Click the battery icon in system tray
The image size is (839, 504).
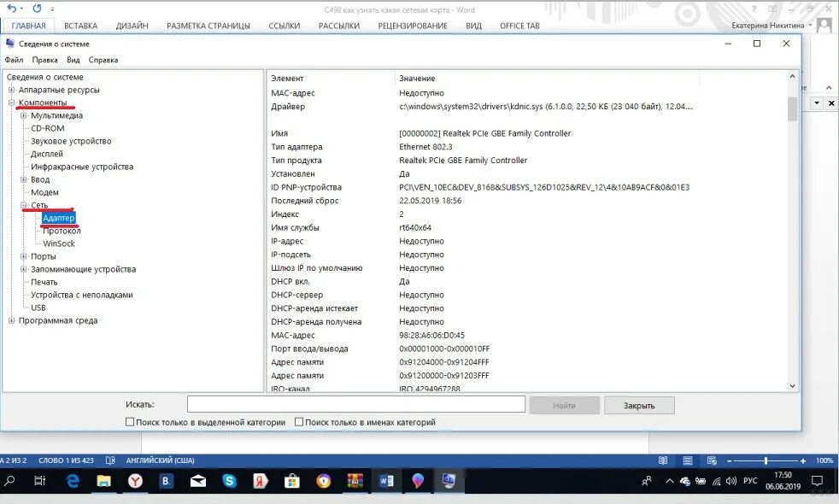(x=701, y=481)
